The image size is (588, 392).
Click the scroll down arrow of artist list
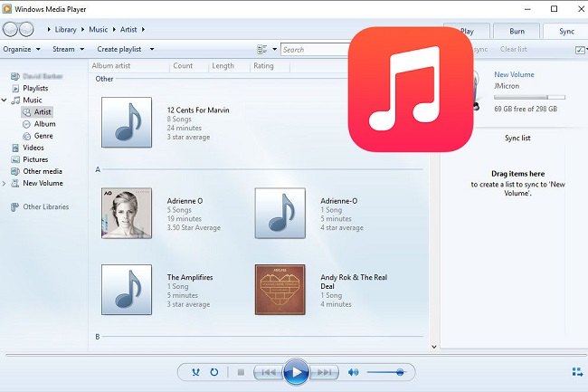(x=434, y=347)
